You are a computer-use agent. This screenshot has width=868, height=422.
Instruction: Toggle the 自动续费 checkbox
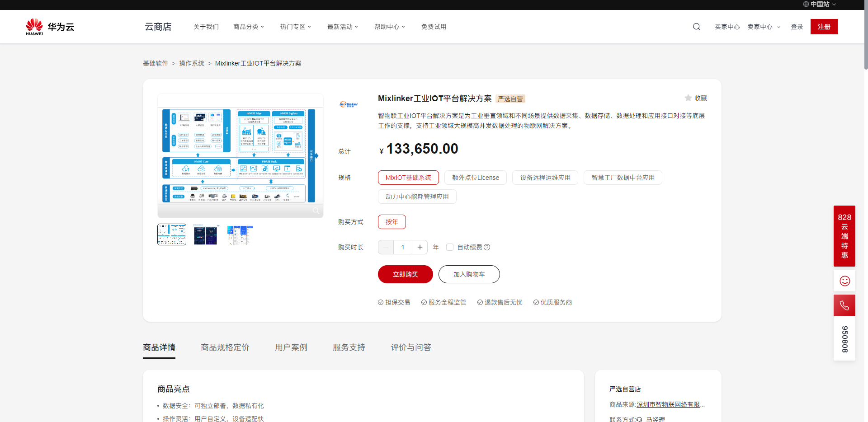pyautogui.click(x=449, y=247)
